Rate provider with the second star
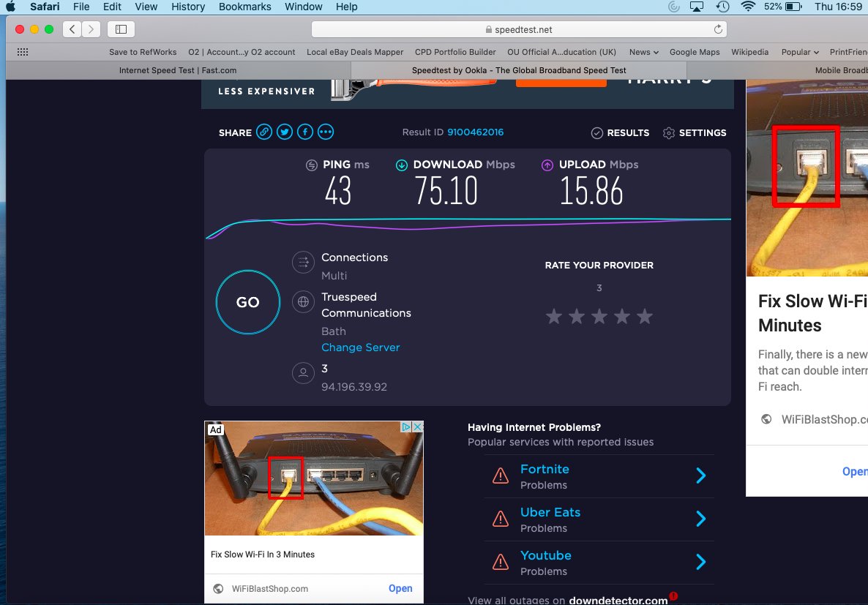868x605 pixels. click(x=576, y=317)
